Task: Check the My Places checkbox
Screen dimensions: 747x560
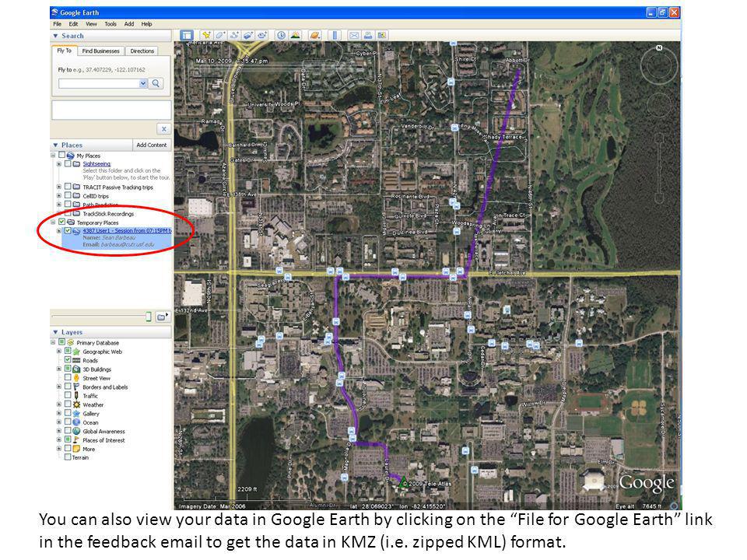Action: (61, 156)
